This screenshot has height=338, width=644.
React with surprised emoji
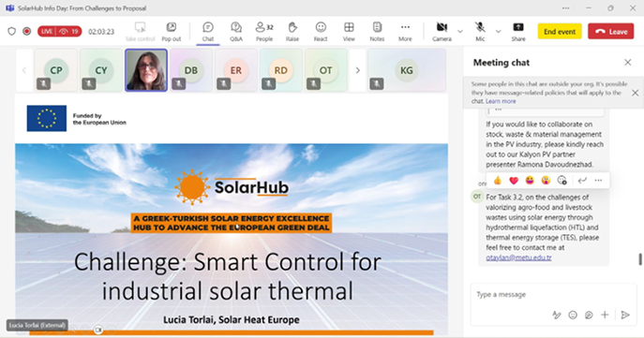tap(546, 181)
